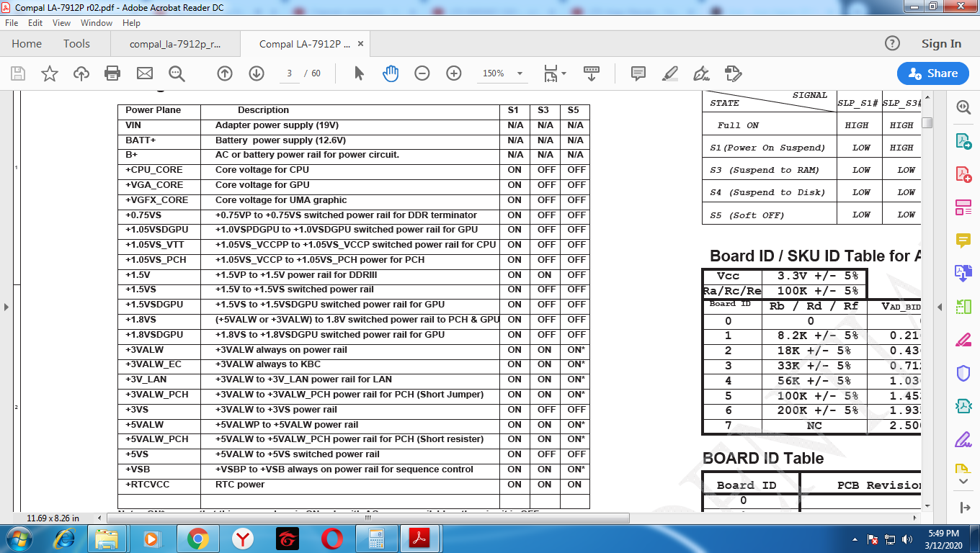Screen dimensions: 980x553
Task: Open the read mode scrolling options icon
Action: [x=592, y=73]
